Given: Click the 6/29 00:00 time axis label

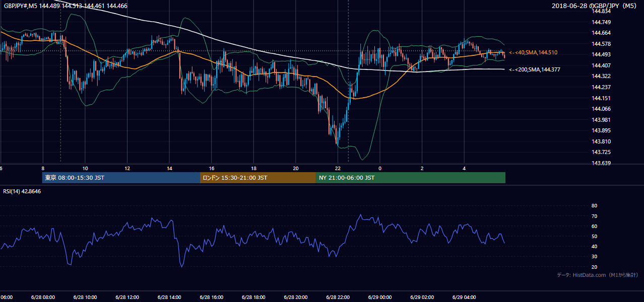Looking at the screenshot, I should pyautogui.click(x=379, y=297).
